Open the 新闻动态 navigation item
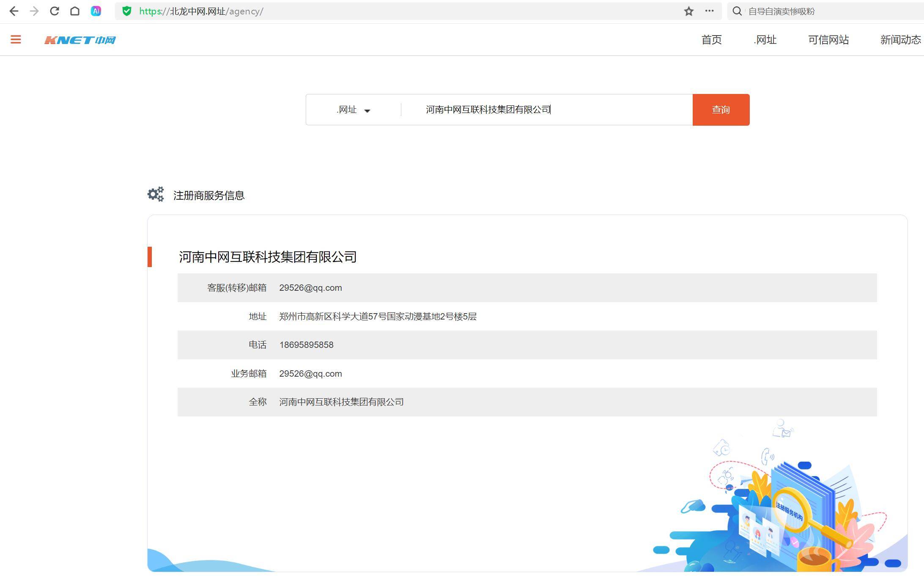Viewport: 924px width, 576px height. [x=901, y=40]
